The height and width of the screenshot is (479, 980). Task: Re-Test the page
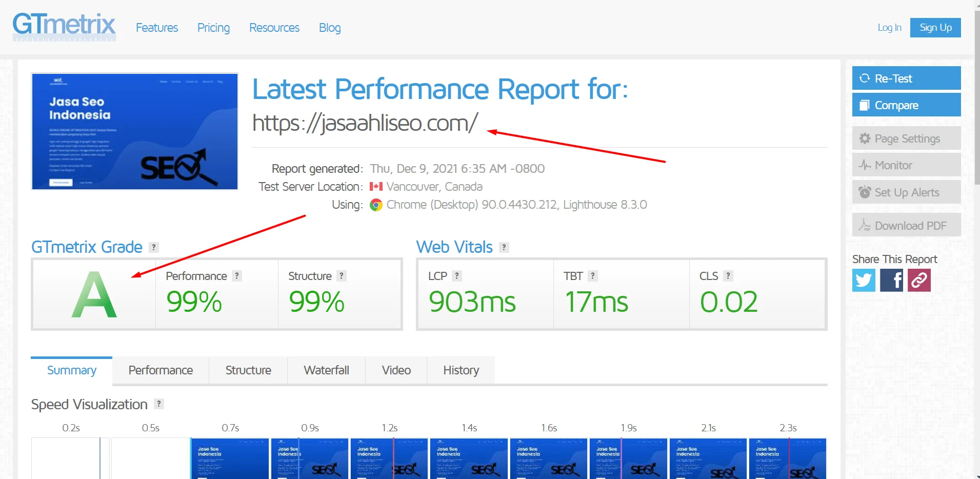906,78
